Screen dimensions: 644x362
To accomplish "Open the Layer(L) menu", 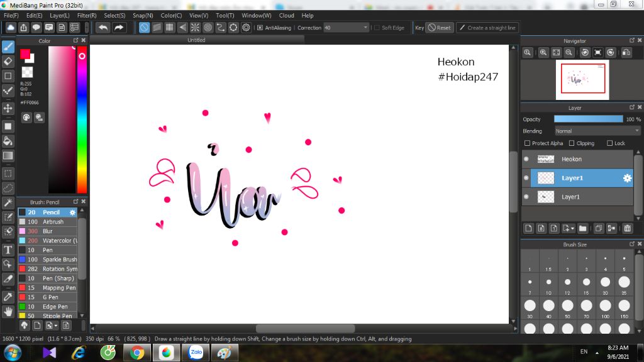I will pos(60,16).
